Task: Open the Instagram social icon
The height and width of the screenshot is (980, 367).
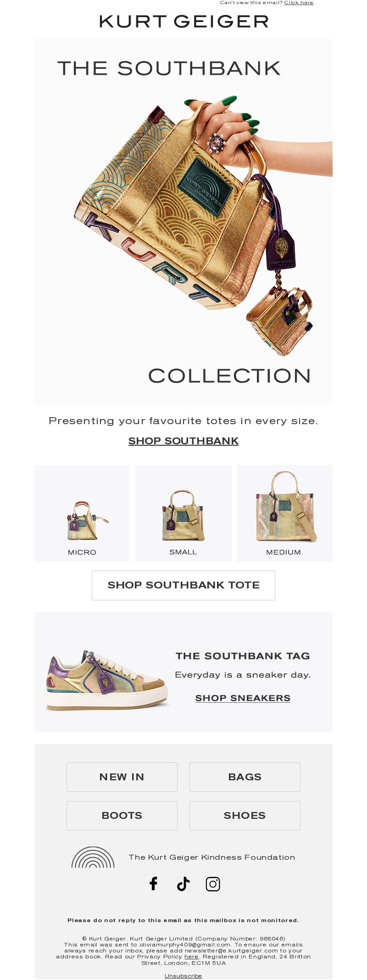Action: tap(213, 884)
